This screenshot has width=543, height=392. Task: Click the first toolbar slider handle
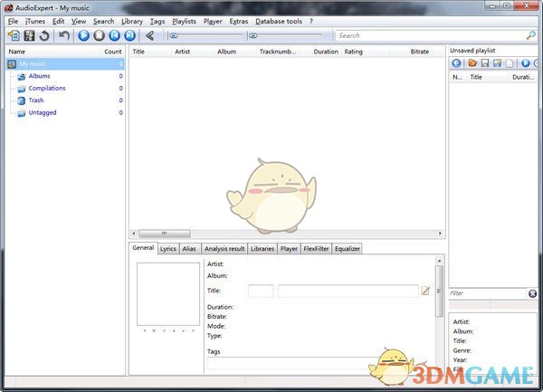[x=174, y=35]
